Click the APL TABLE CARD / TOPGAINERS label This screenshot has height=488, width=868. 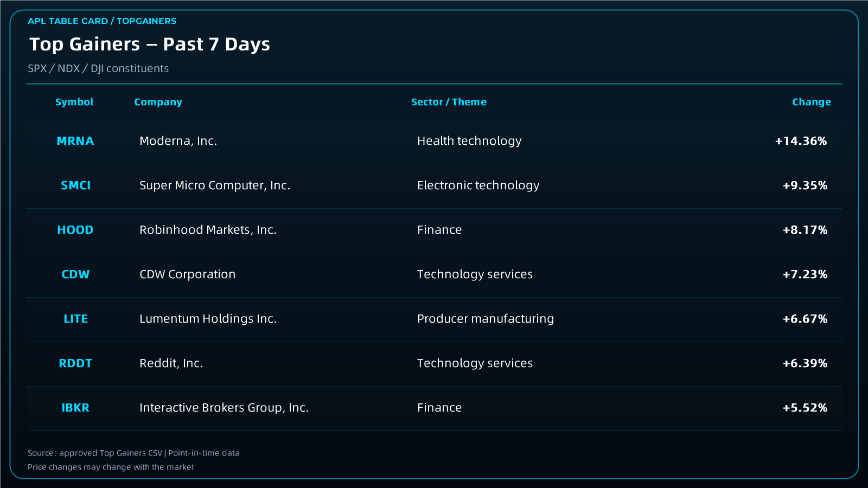tap(102, 21)
